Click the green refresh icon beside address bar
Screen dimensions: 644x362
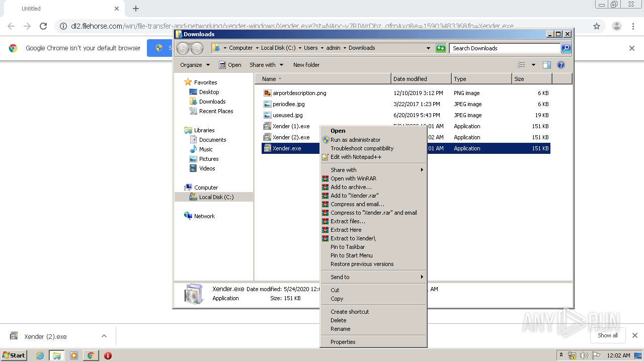click(441, 48)
